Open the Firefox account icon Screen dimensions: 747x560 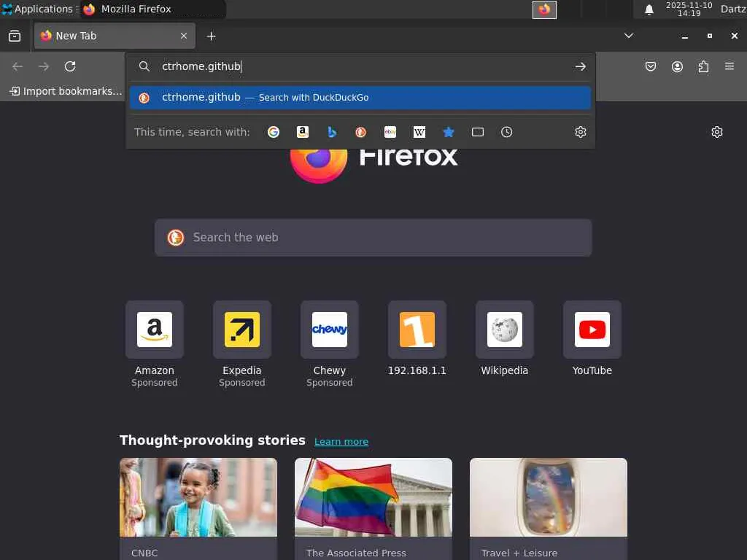(677, 66)
